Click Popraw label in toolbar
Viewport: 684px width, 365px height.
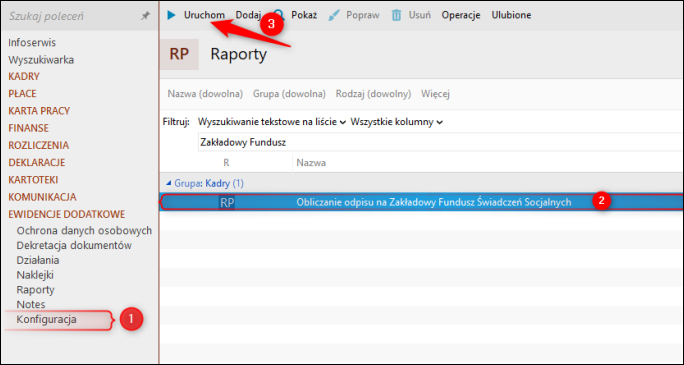pos(363,15)
